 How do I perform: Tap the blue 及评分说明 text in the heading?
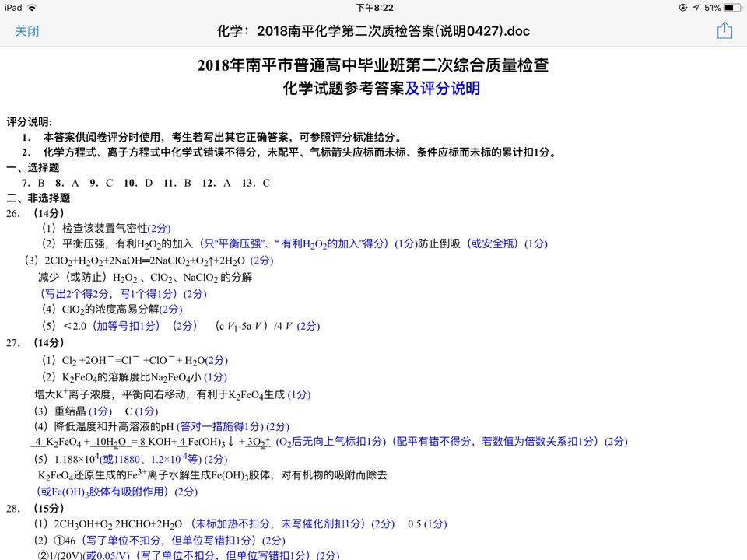[442, 88]
